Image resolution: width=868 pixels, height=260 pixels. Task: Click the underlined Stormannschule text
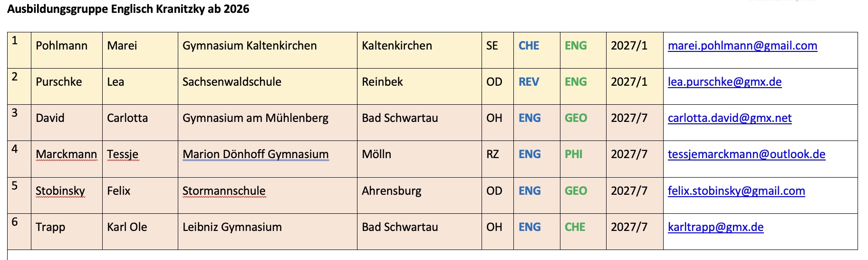click(224, 191)
